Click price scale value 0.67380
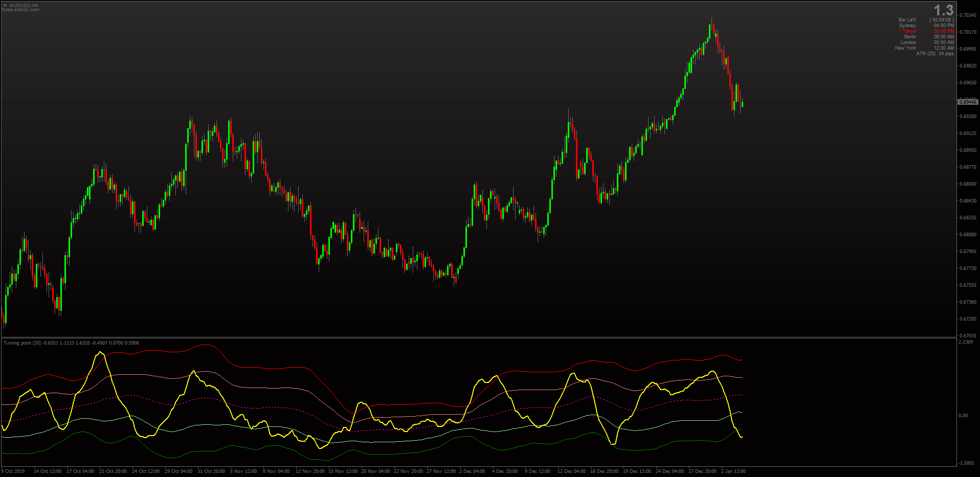This screenshot has width=980, height=477. (x=968, y=302)
